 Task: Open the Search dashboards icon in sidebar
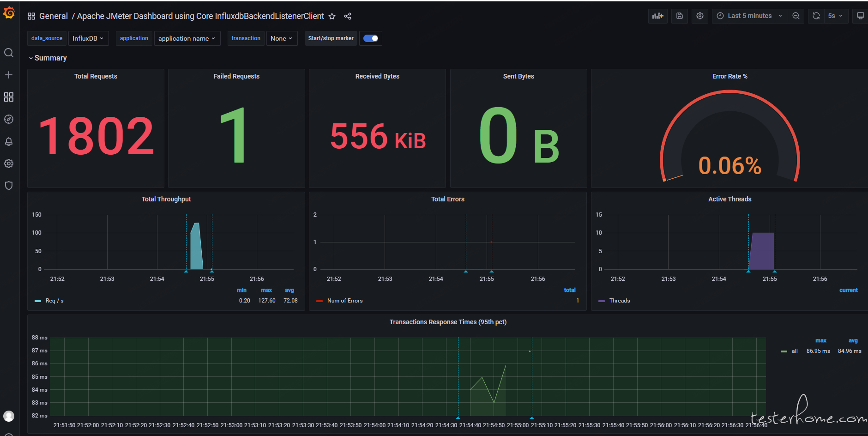[x=9, y=53]
